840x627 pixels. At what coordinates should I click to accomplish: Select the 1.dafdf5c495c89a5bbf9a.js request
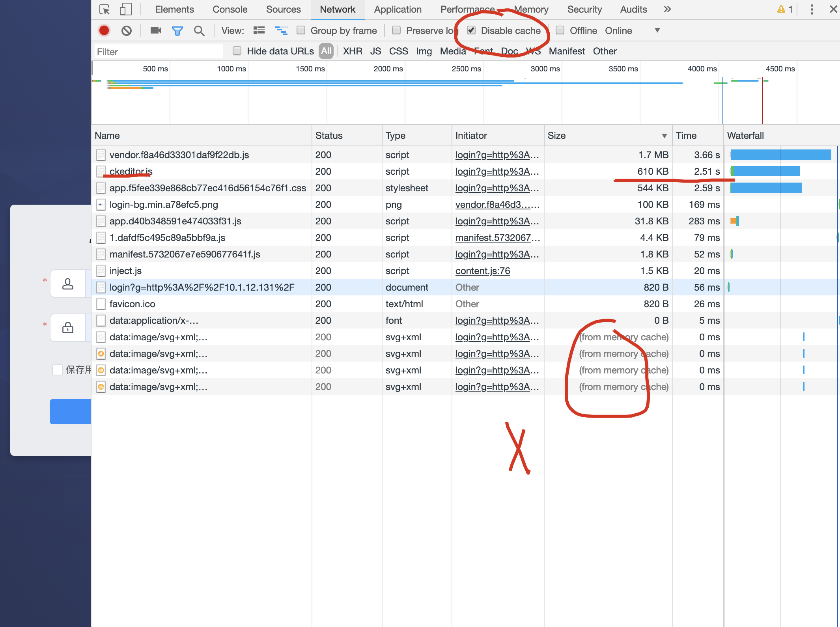pyautogui.click(x=168, y=238)
